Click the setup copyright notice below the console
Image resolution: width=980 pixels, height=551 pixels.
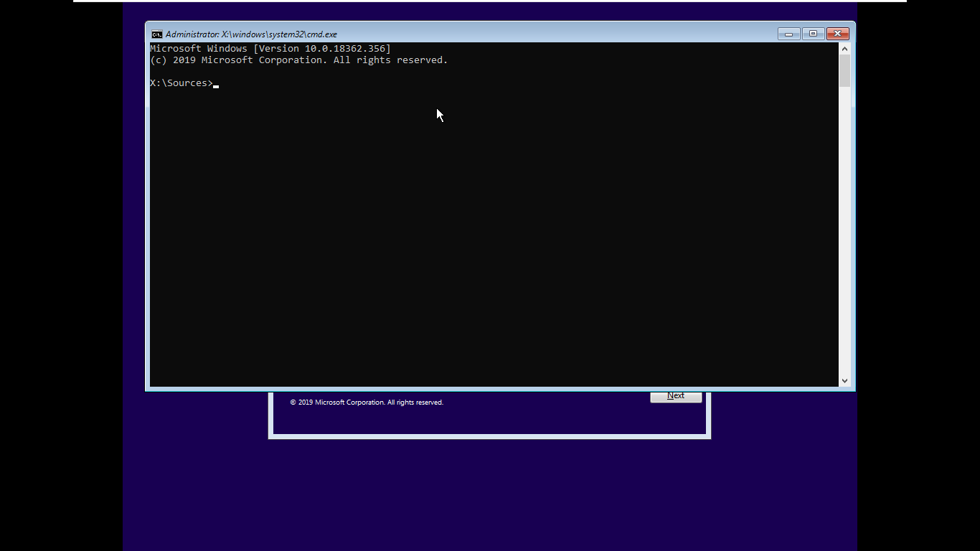point(367,402)
